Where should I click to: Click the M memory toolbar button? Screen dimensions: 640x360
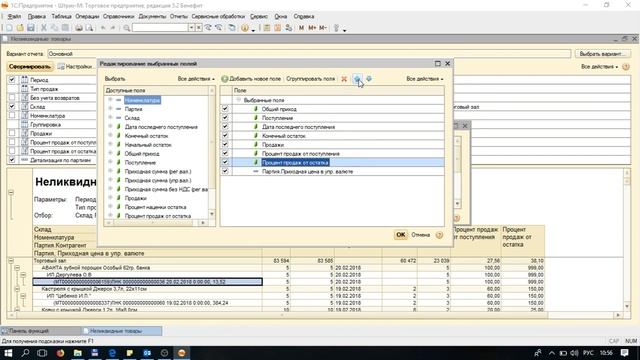click(301, 28)
